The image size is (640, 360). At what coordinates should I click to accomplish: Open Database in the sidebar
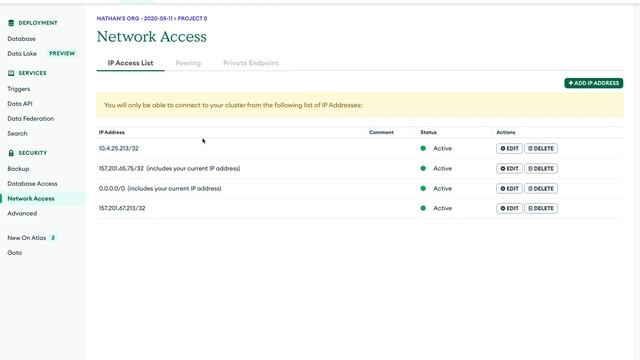coord(22,39)
